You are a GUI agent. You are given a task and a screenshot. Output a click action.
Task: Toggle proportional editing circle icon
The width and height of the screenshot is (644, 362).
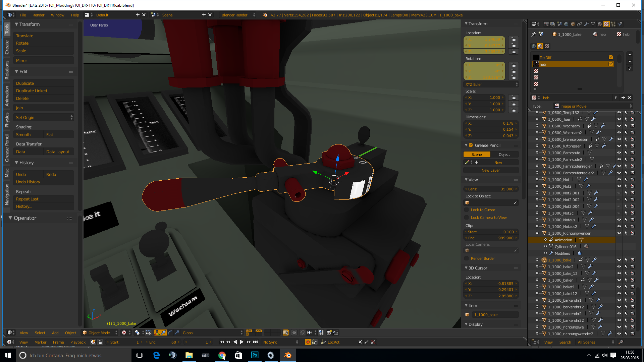click(x=294, y=333)
